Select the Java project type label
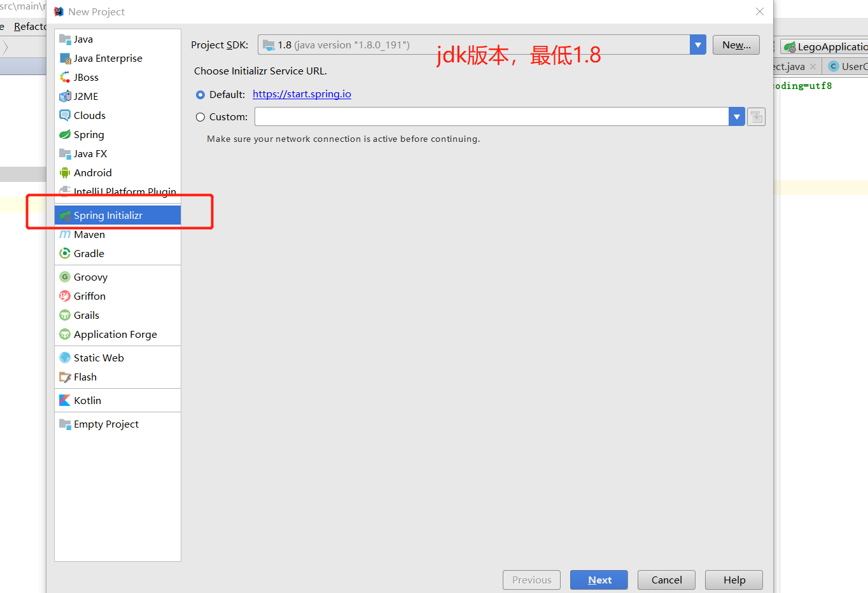This screenshot has height=593, width=868. pos(83,39)
